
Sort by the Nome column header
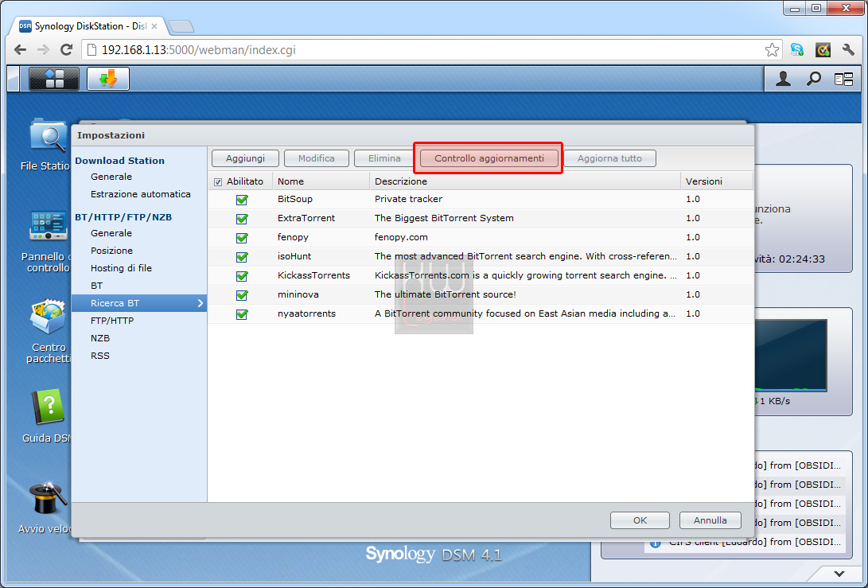click(321, 181)
